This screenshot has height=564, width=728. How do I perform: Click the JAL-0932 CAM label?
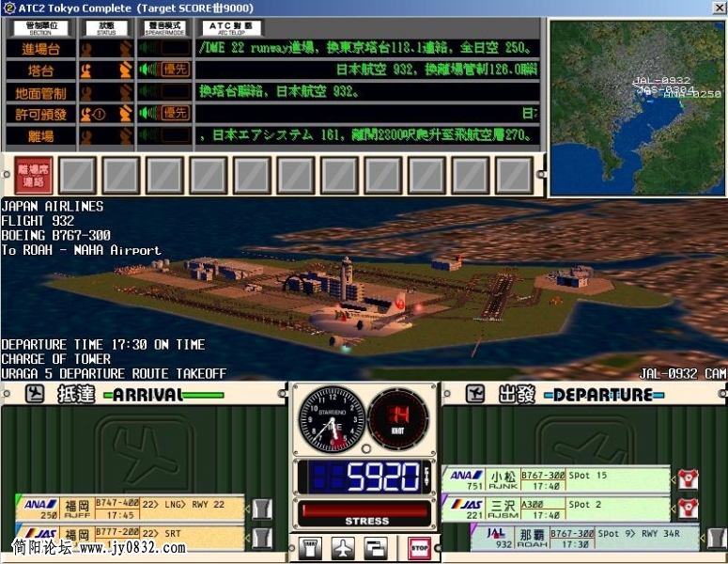click(x=683, y=373)
